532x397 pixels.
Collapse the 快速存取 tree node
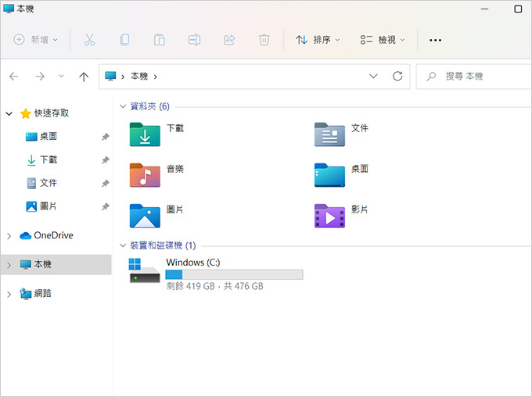pos(9,113)
